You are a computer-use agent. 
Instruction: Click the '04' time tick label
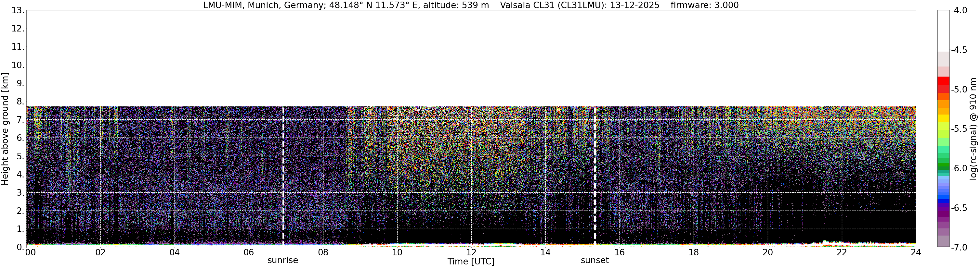174,252
